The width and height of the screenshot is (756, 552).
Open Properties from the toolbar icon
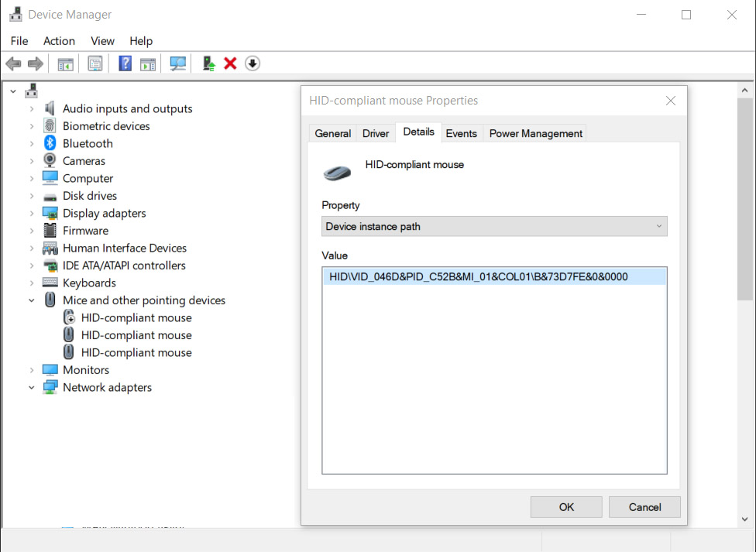point(95,63)
